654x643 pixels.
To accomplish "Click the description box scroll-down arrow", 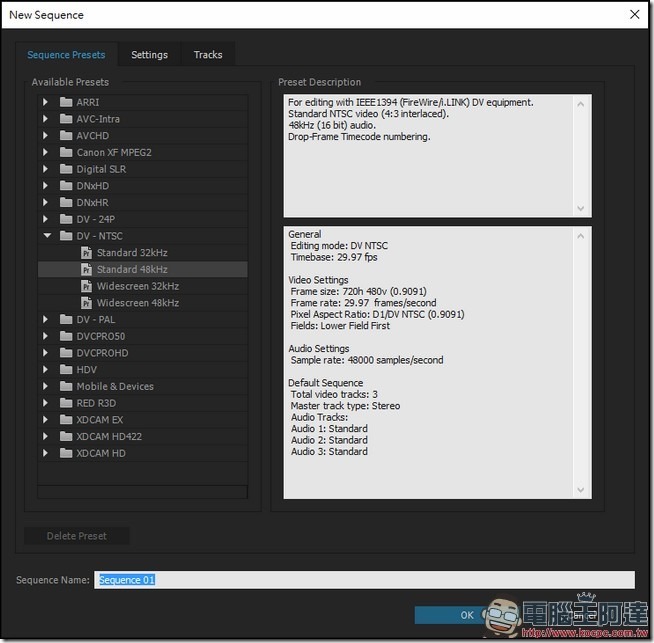I will 581,208.
